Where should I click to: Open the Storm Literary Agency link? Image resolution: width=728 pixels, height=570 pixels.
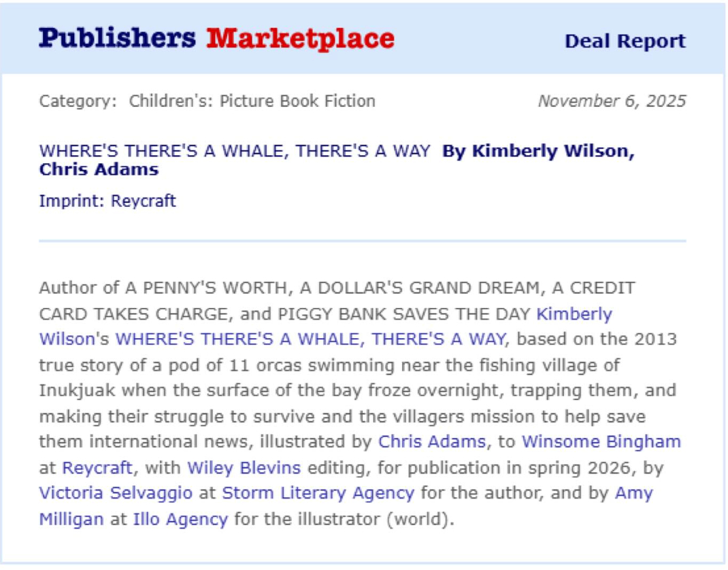click(318, 492)
